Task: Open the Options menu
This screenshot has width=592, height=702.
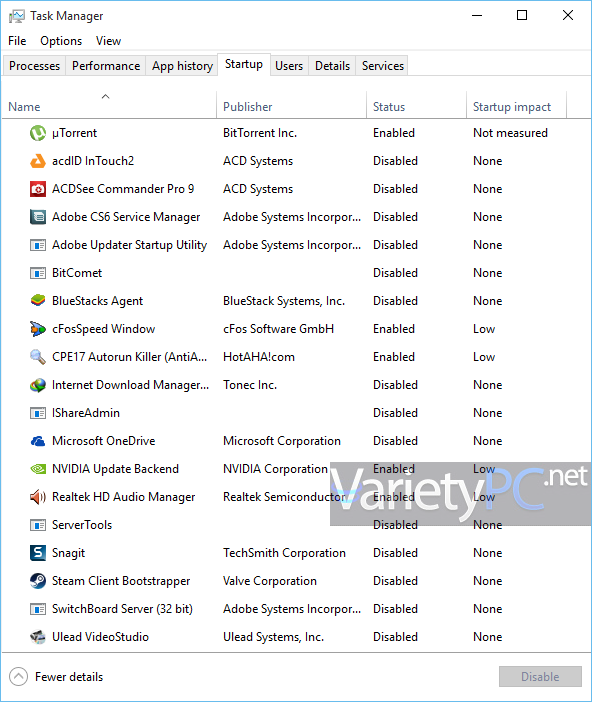Action: click(61, 41)
